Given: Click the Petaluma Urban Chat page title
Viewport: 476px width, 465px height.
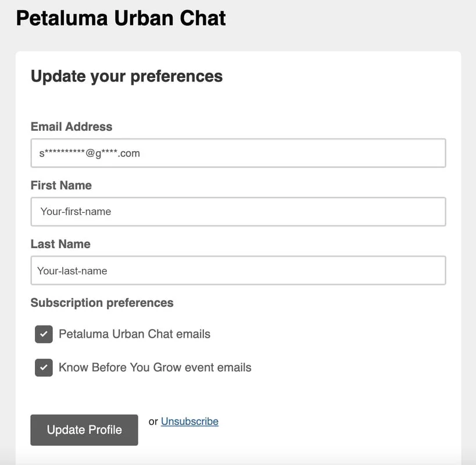Looking at the screenshot, I should pos(121,18).
